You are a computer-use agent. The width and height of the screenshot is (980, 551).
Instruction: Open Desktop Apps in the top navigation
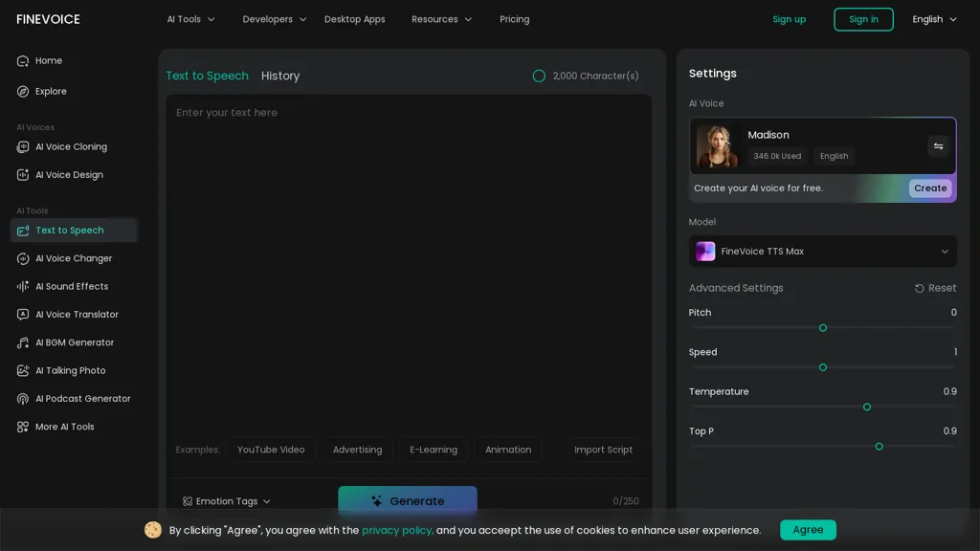[354, 19]
